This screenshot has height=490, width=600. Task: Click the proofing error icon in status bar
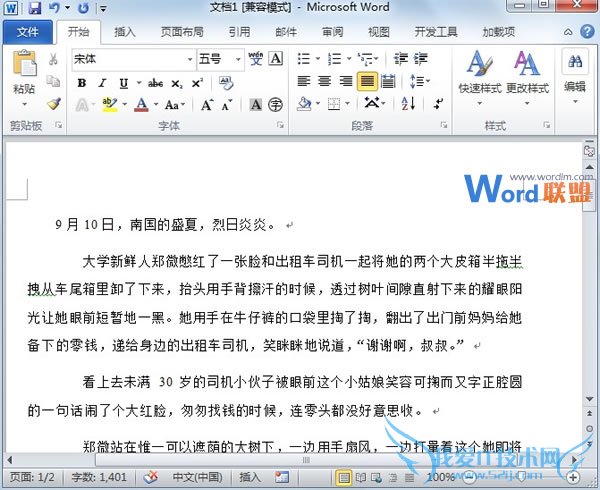pyautogui.click(x=151, y=477)
